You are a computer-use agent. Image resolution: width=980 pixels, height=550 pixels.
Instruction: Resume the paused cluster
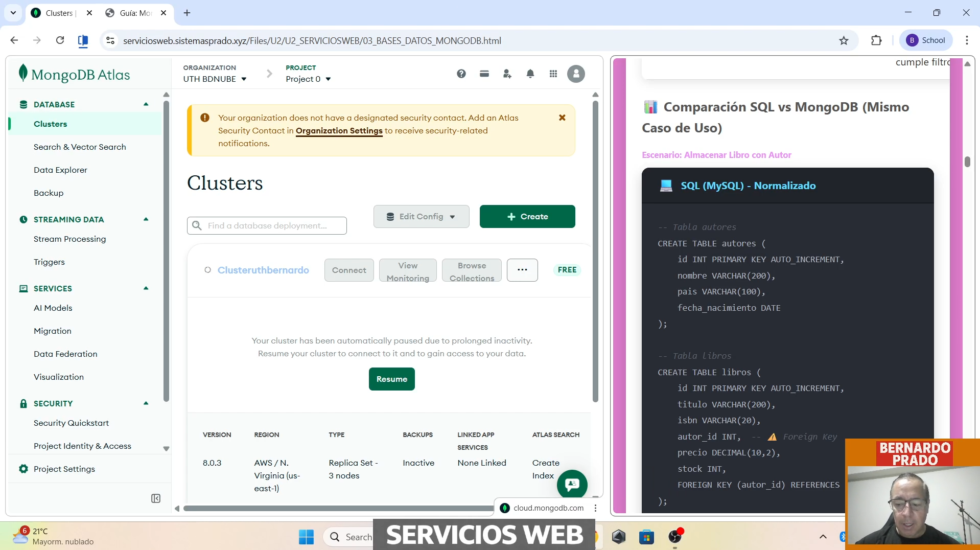point(391,379)
